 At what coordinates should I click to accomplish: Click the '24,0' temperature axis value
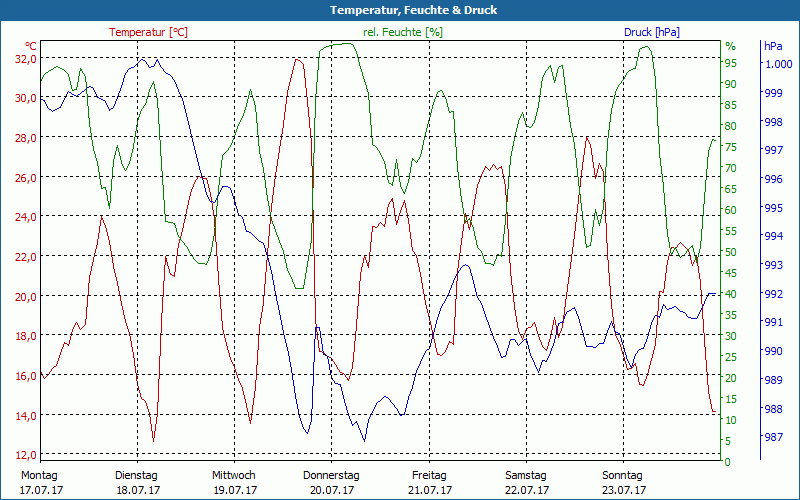coord(26,217)
